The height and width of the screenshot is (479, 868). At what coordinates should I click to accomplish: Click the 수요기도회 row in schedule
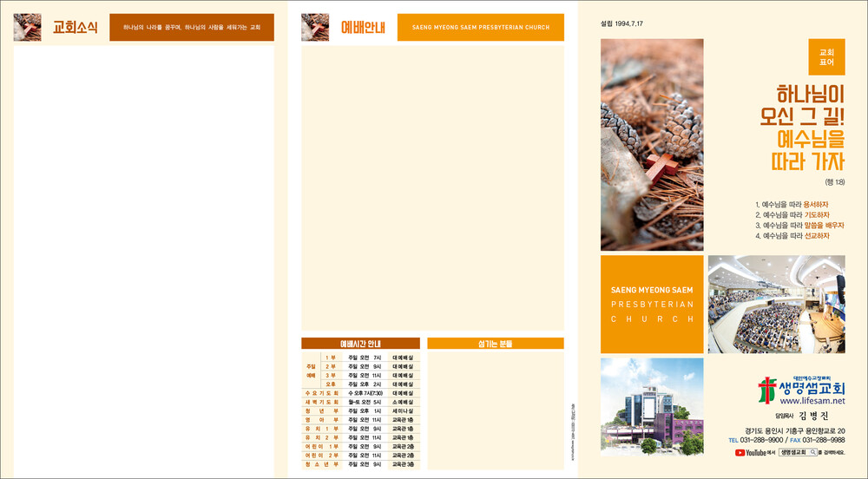point(360,393)
